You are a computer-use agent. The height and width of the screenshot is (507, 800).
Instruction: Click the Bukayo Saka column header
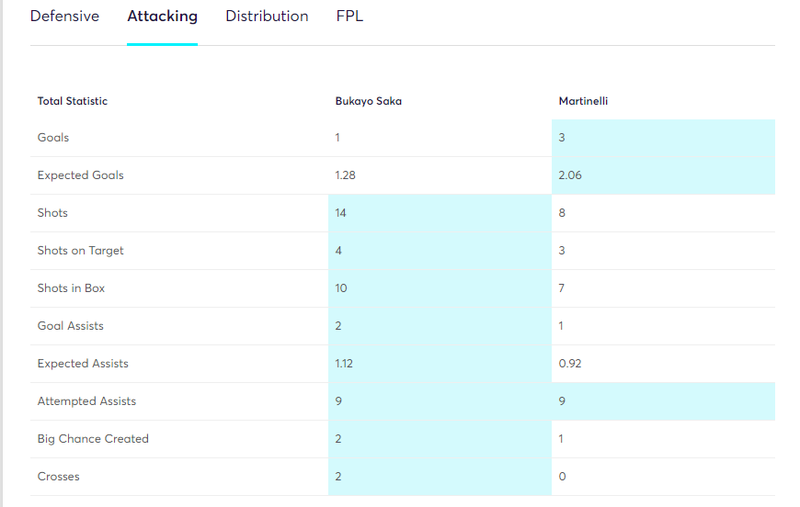pyautogui.click(x=368, y=101)
